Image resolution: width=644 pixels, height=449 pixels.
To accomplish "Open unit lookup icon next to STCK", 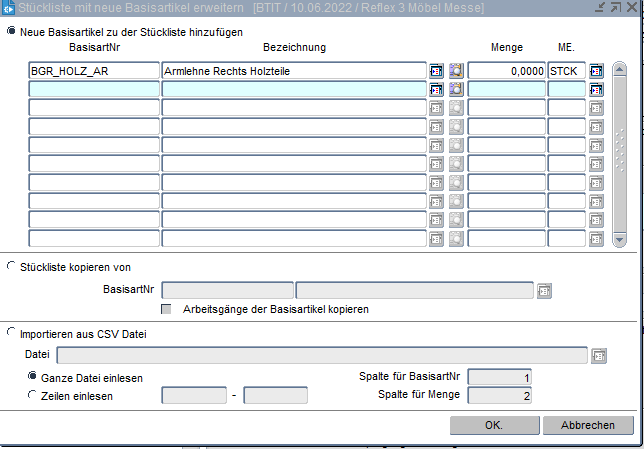I will tap(597, 71).
